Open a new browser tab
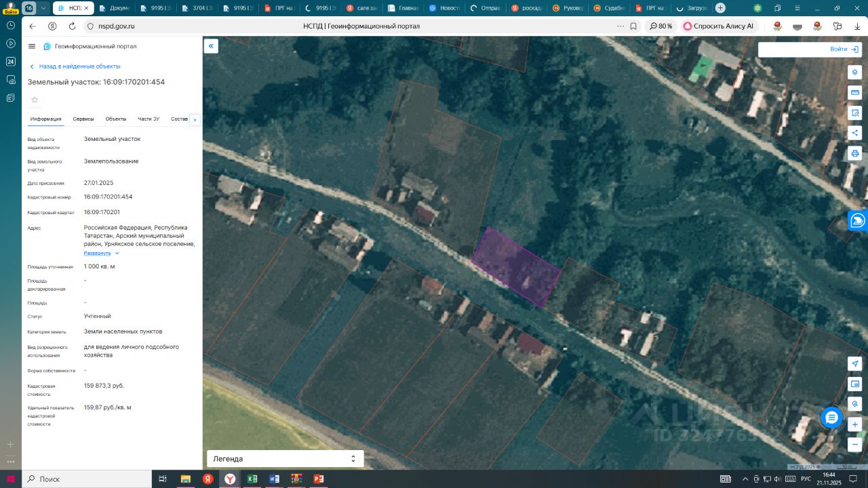 point(720,8)
